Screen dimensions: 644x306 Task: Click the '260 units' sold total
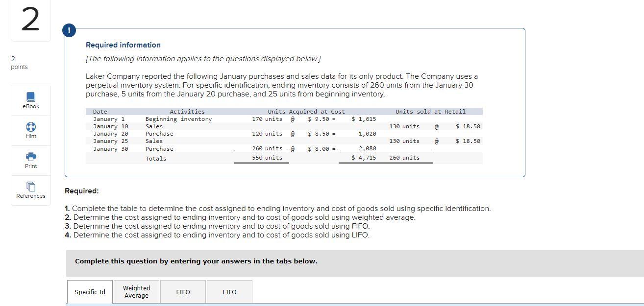click(404, 158)
